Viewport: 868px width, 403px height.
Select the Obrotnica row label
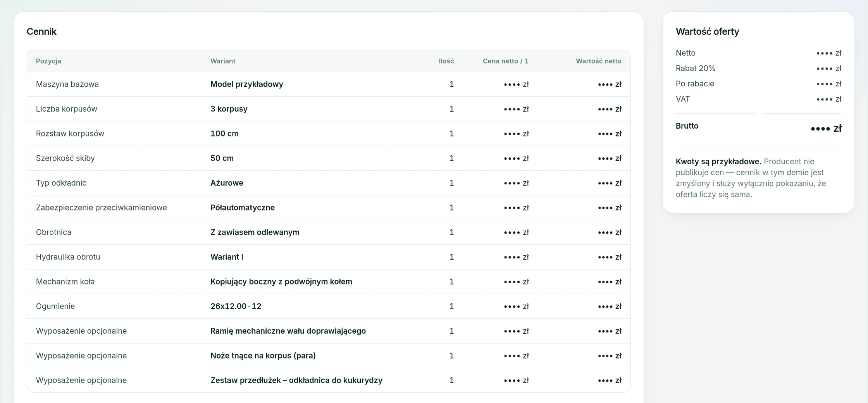coord(54,232)
